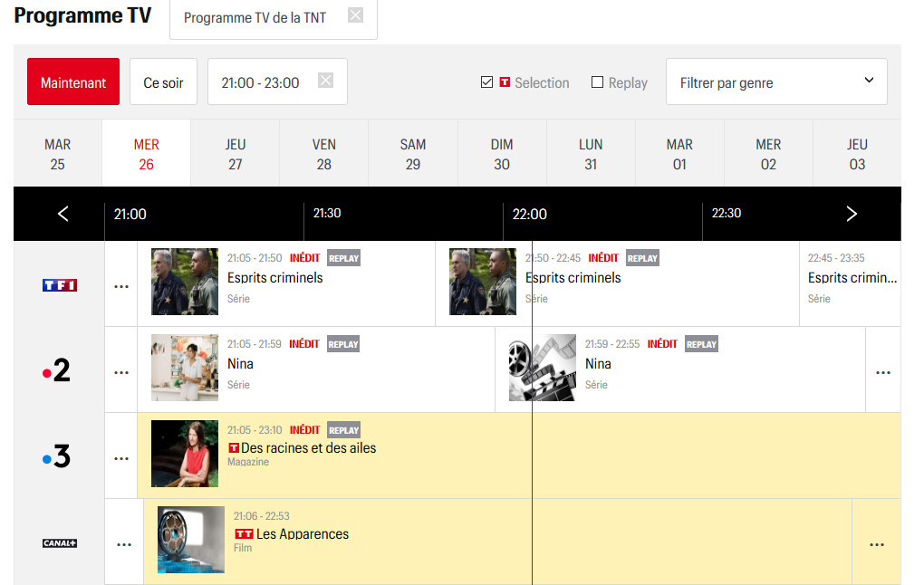Open the 21:50 Esprits criminels title
Viewport: 924px width, 585px height.
[573, 277]
